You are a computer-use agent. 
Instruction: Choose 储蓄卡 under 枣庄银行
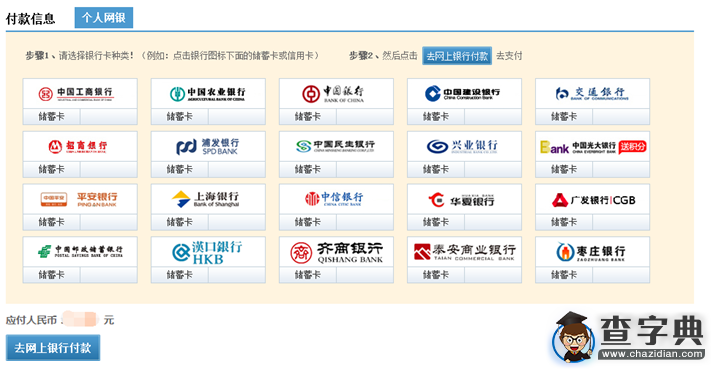pos(564,274)
